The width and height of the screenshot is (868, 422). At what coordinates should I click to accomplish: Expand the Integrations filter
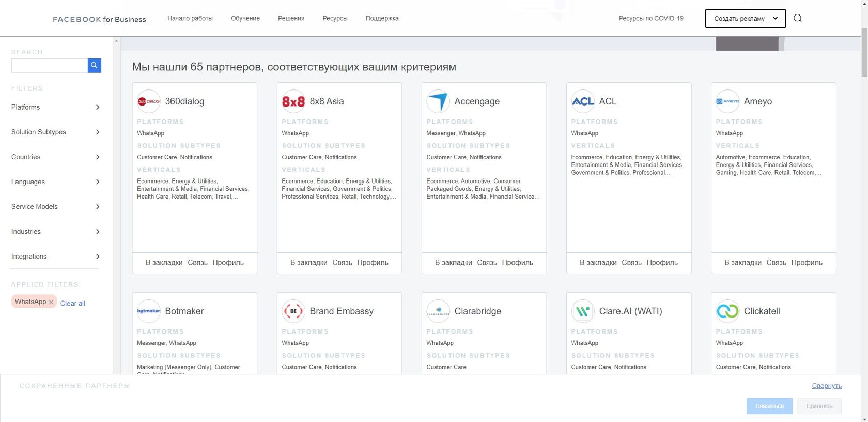coord(55,256)
